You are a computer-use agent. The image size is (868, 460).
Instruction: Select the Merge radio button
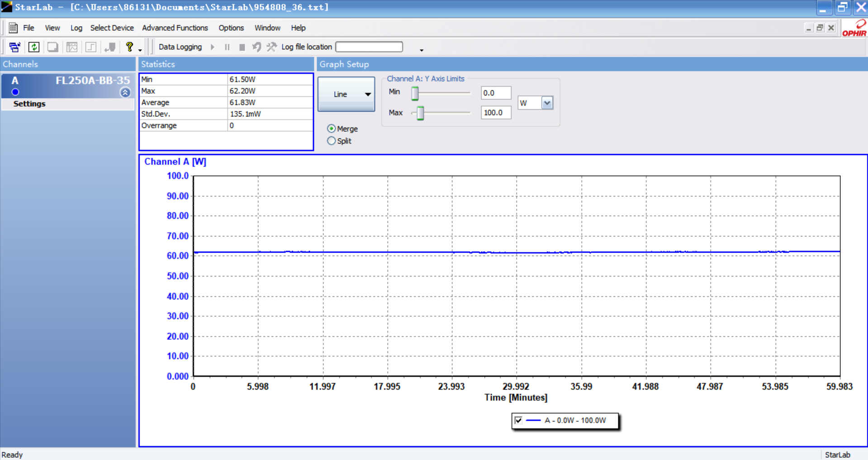pos(332,129)
